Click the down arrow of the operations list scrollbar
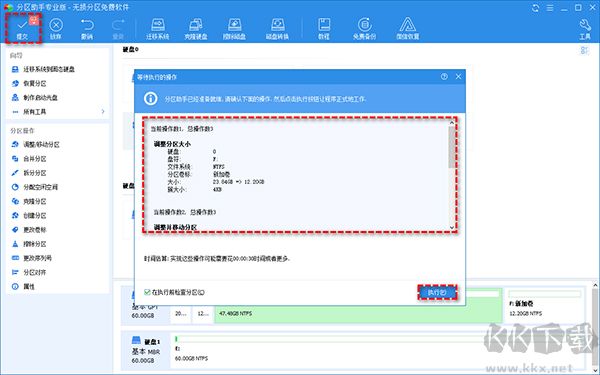Viewport: 600px width, 375px height. pos(452,227)
